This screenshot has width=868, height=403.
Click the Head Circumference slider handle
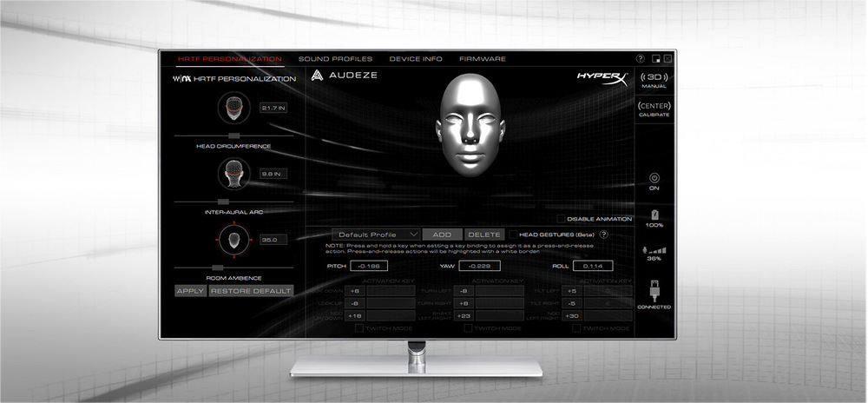234,135
